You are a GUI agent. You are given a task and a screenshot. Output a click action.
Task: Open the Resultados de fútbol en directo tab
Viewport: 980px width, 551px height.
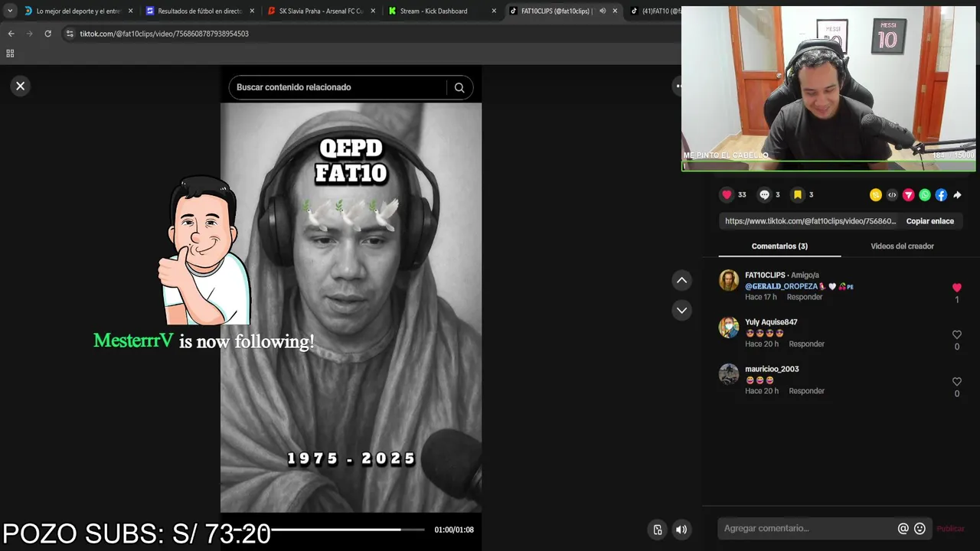[x=200, y=11]
